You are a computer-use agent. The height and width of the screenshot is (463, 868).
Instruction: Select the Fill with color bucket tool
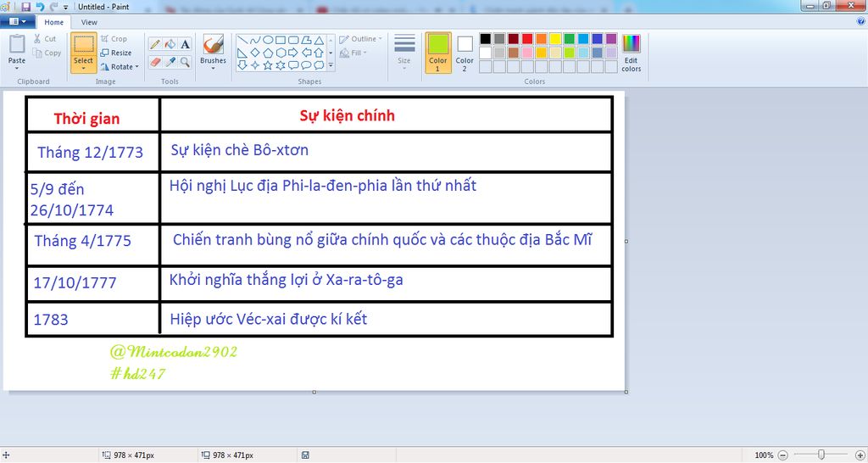pos(170,44)
